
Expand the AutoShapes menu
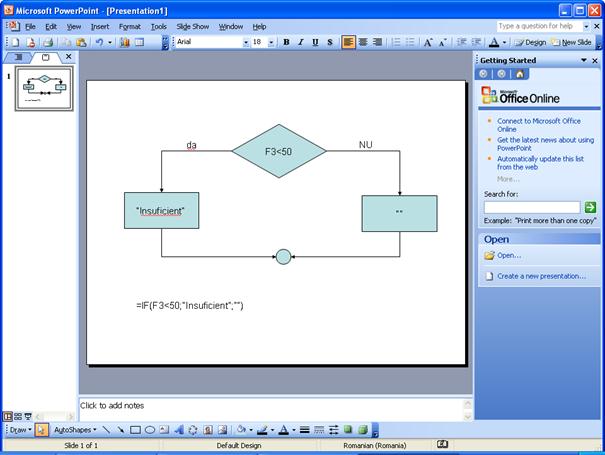coord(75,430)
